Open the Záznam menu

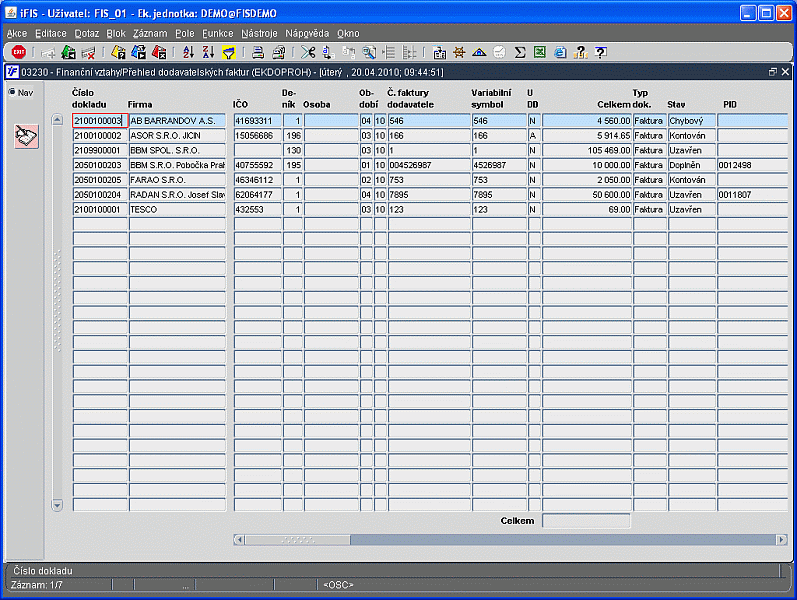click(x=150, y=34)
